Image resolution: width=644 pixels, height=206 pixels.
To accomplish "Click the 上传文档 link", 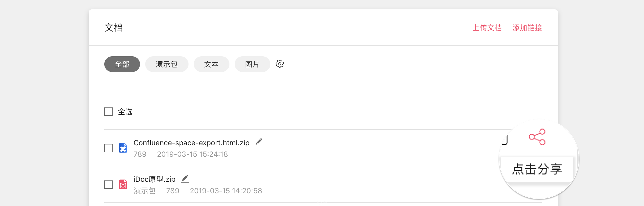I will pos(487,28).
